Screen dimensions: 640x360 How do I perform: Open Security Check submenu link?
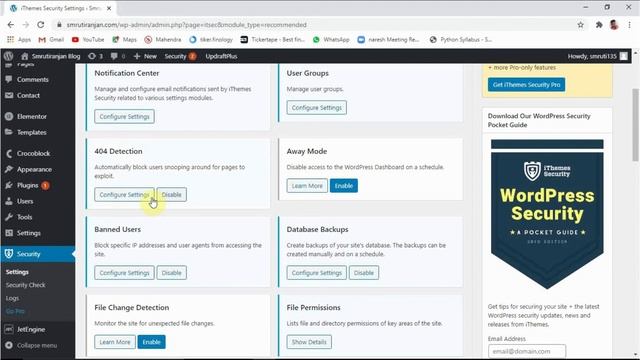pos(26,285)
